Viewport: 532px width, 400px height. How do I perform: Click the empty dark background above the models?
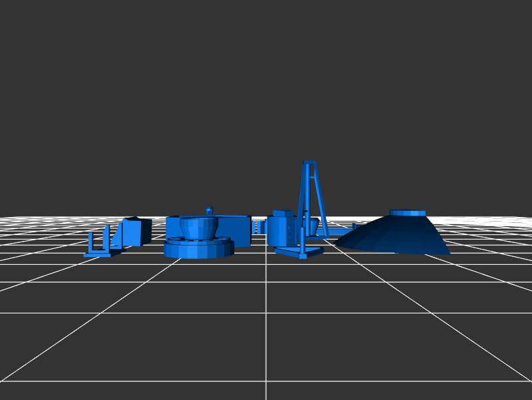pos(266,80)
